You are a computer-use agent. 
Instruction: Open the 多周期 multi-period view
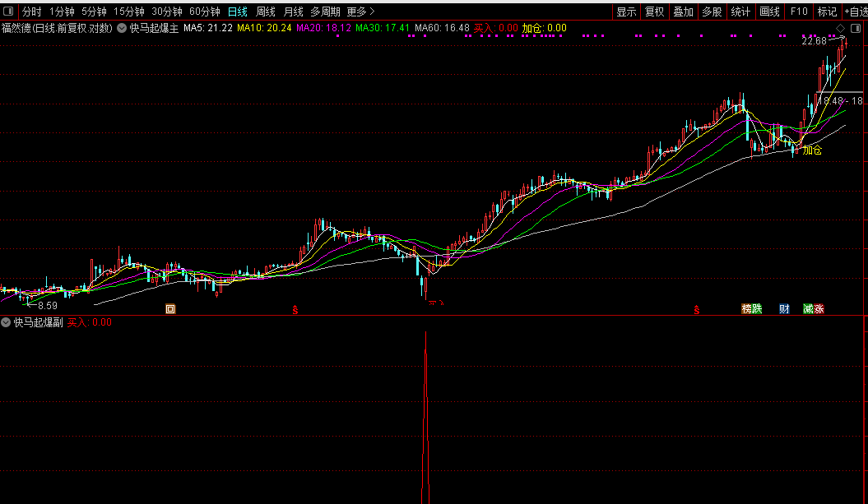point(325,12)
